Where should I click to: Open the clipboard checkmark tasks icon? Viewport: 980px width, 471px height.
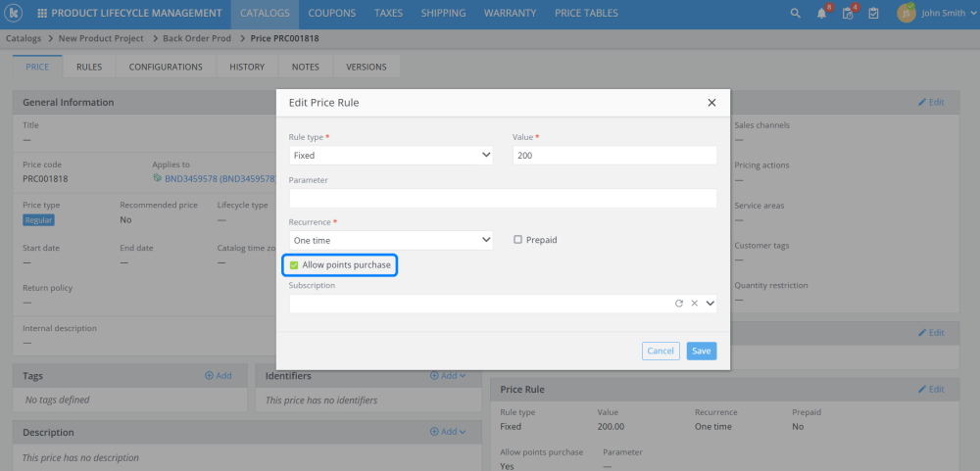coord(873,14)
